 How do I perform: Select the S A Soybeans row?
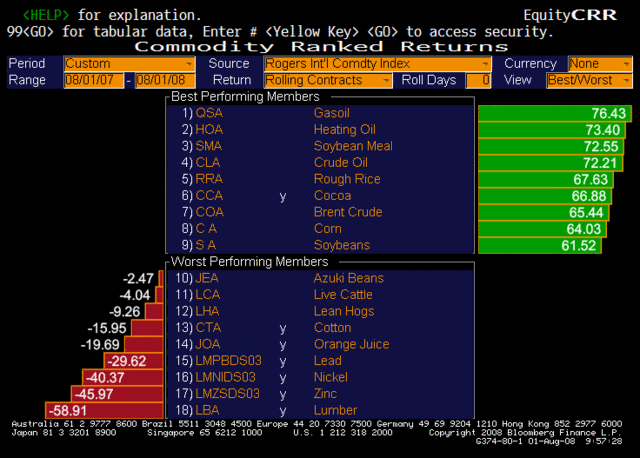point(320,245)
